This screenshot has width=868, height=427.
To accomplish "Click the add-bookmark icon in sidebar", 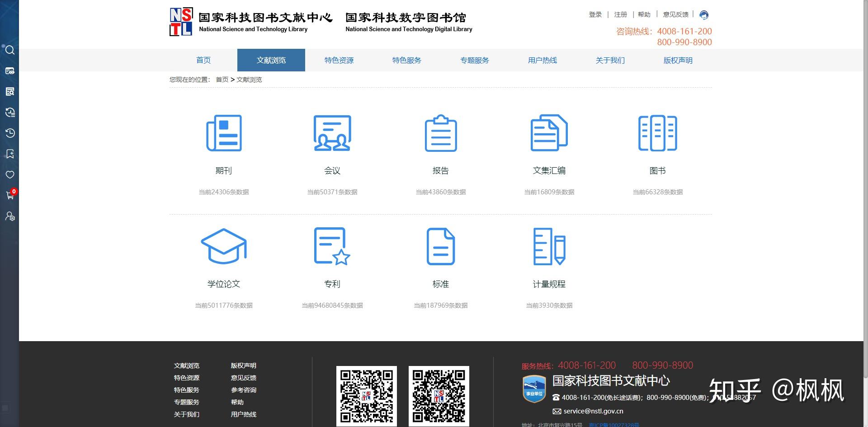I will (x=10, y=154).
